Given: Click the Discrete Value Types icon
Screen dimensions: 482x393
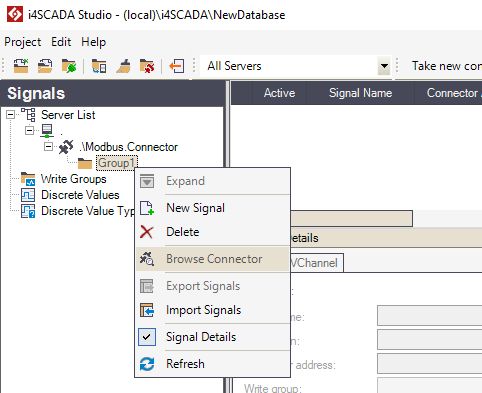Looking at the screenshot, I should (x=28, y=211).
